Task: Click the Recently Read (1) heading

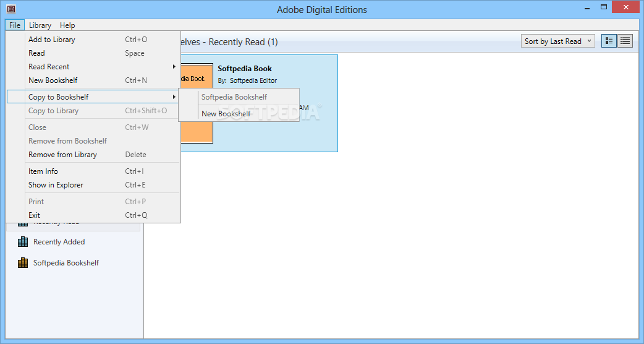Action: click(243, 42)
